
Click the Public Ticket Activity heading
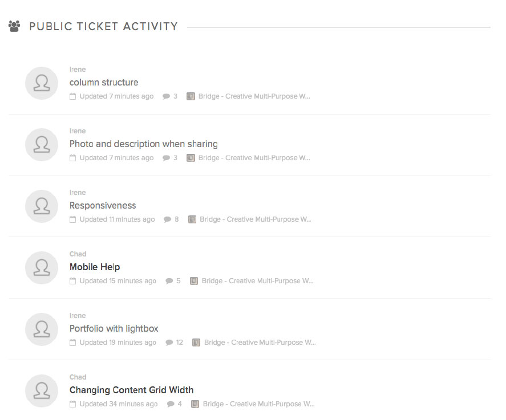point(104,26)
